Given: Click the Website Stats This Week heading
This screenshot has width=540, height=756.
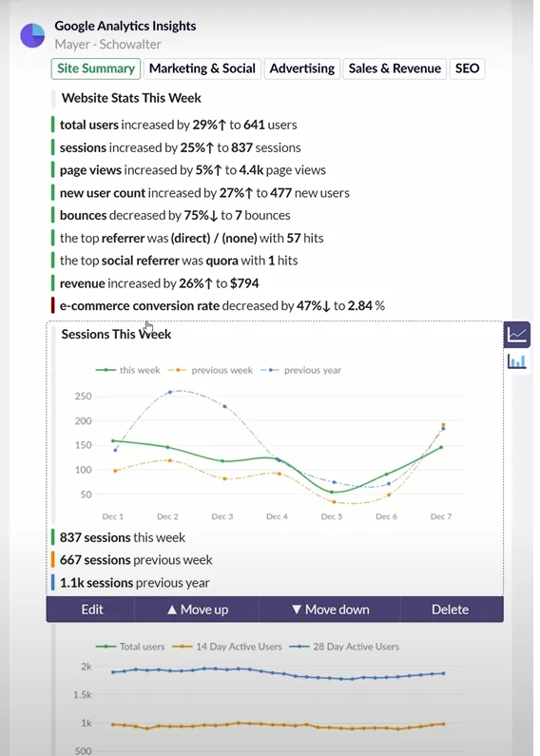Looking at the screenshot, I should point(131,98).
